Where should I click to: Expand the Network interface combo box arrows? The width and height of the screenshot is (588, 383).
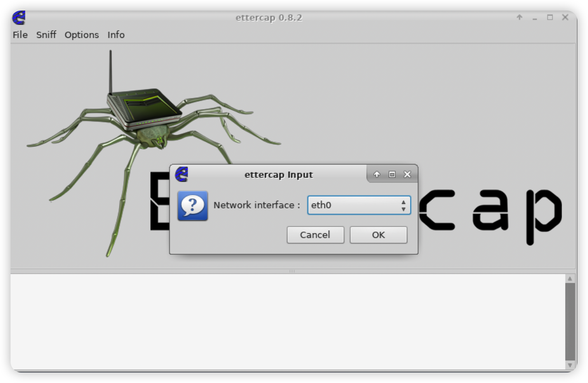403,206
